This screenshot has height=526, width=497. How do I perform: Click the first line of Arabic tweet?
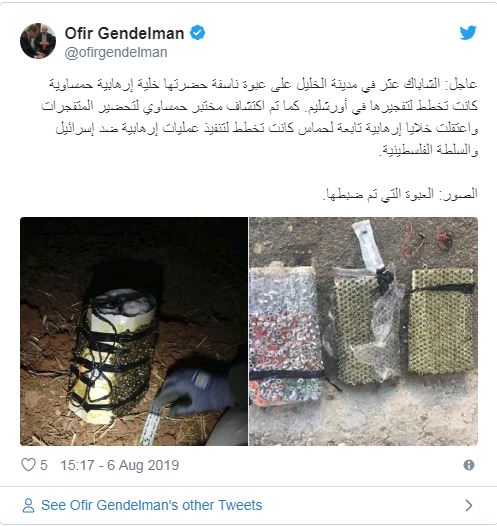(263, 84)
